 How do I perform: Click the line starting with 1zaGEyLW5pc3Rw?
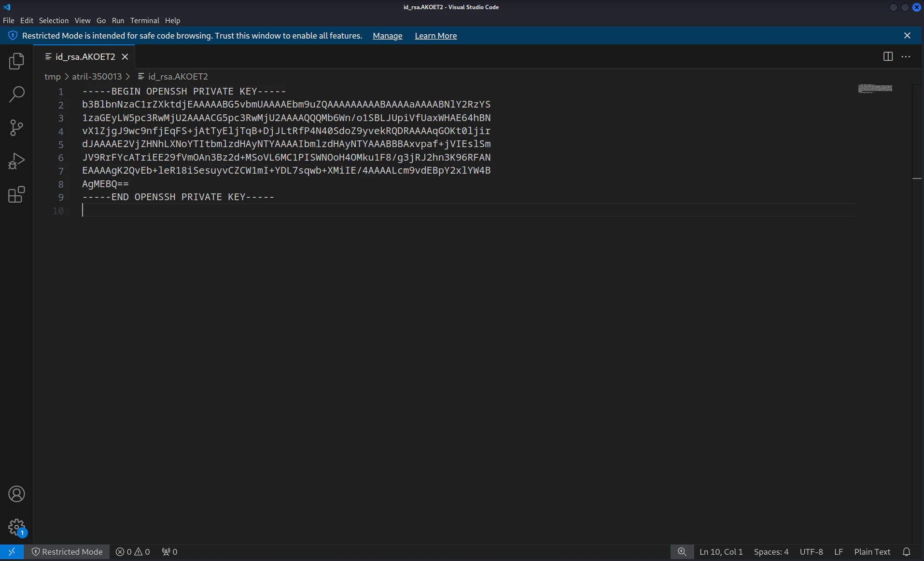(286, 118)
